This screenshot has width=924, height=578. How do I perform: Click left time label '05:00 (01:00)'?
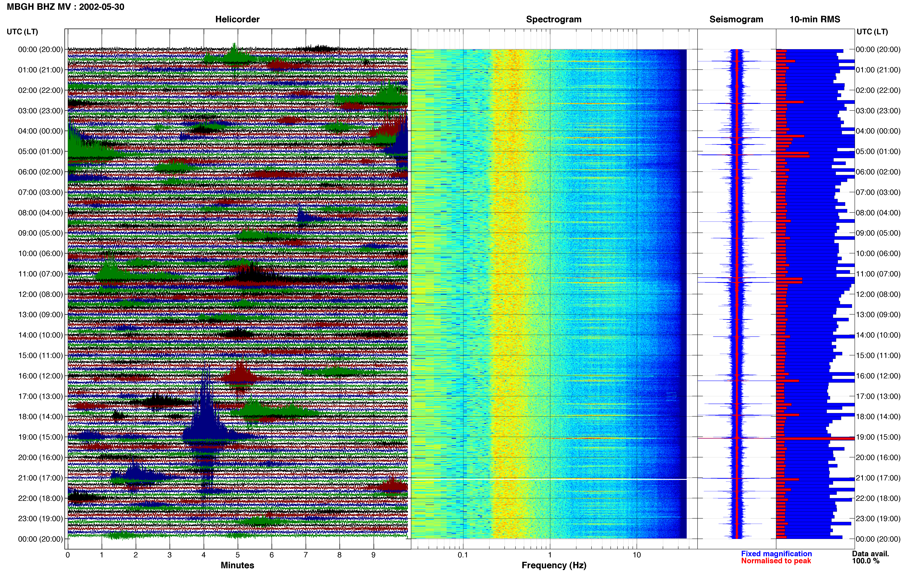click(x=41, y=151)
